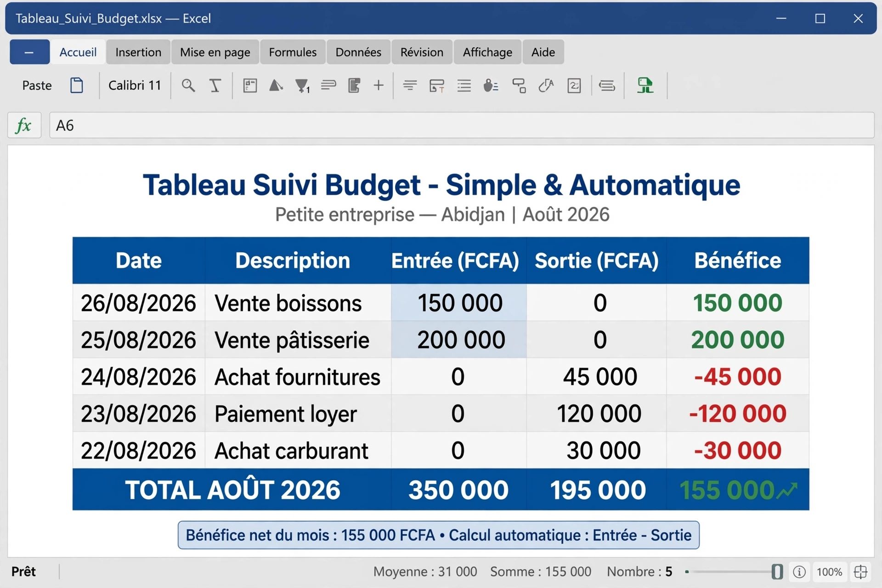This screenshot has height=588, width=882.
Task: Select the total Bénéfice 155 000 cell
Action: pos(738,490)
